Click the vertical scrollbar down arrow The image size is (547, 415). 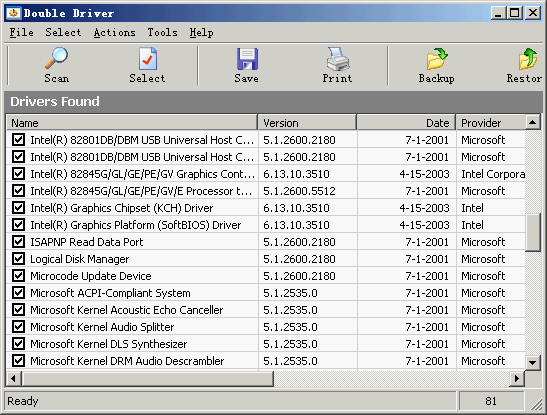point(533,362)
